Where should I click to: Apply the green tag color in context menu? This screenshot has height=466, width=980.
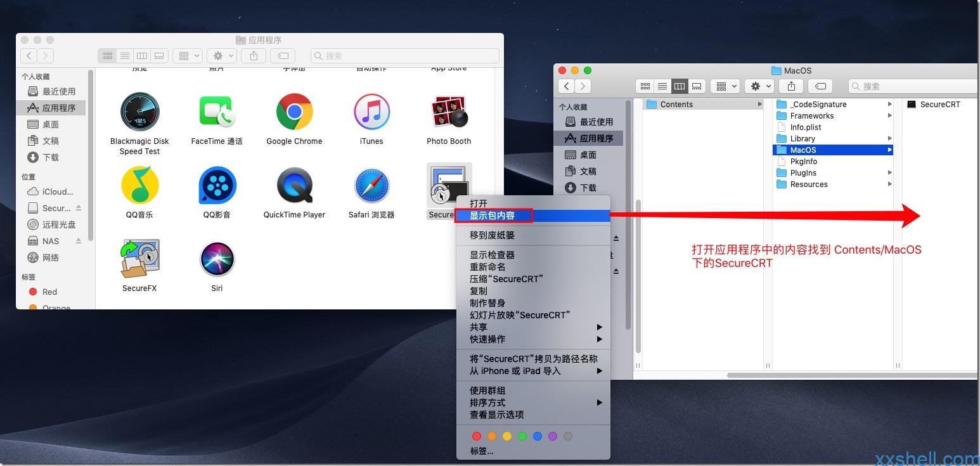[x=522, y=436]
